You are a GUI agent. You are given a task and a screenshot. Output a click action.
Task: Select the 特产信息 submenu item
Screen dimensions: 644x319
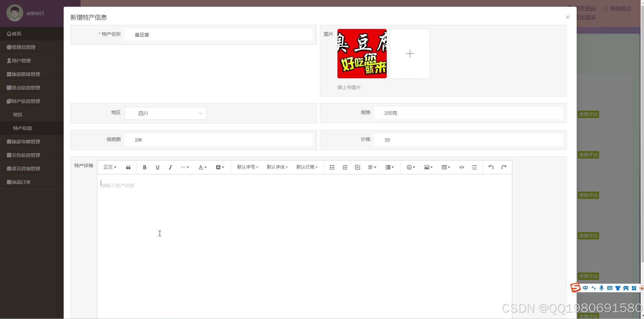[x=32, y=128]
